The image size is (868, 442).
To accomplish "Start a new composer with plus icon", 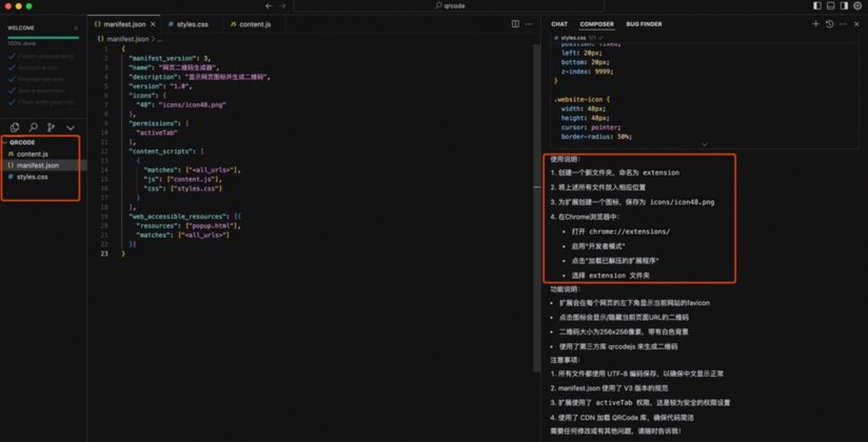I will [815, 24].
